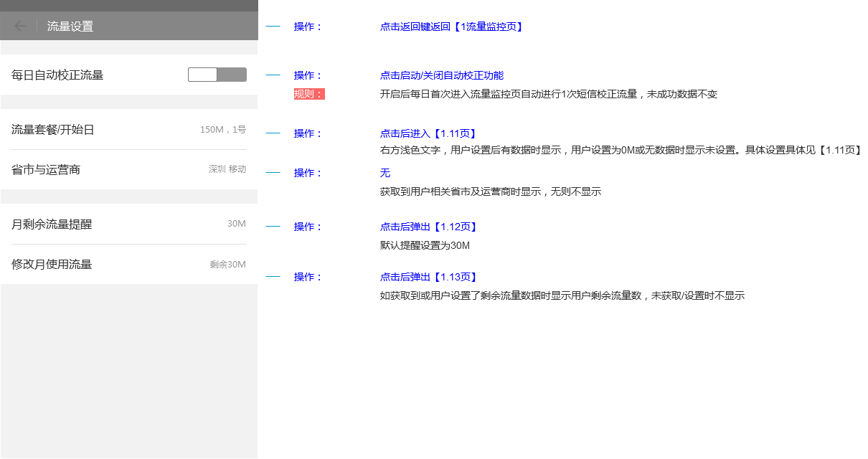Screen dimensions: 868x459
Task: Click the 开启后每日首次进入流量监控页 rule text
Action: pyautogui.click(x=549, y=94)
